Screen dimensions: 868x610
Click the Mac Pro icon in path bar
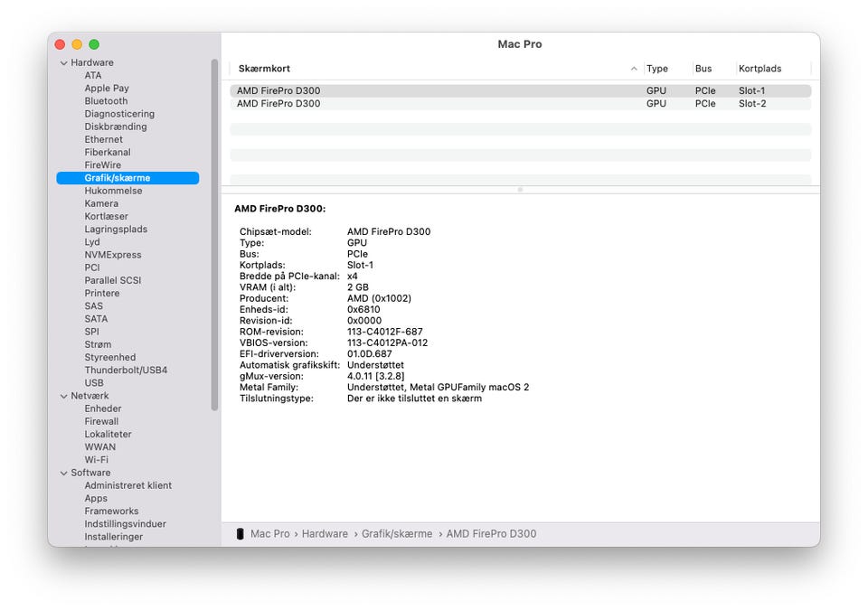coord(240,534)
